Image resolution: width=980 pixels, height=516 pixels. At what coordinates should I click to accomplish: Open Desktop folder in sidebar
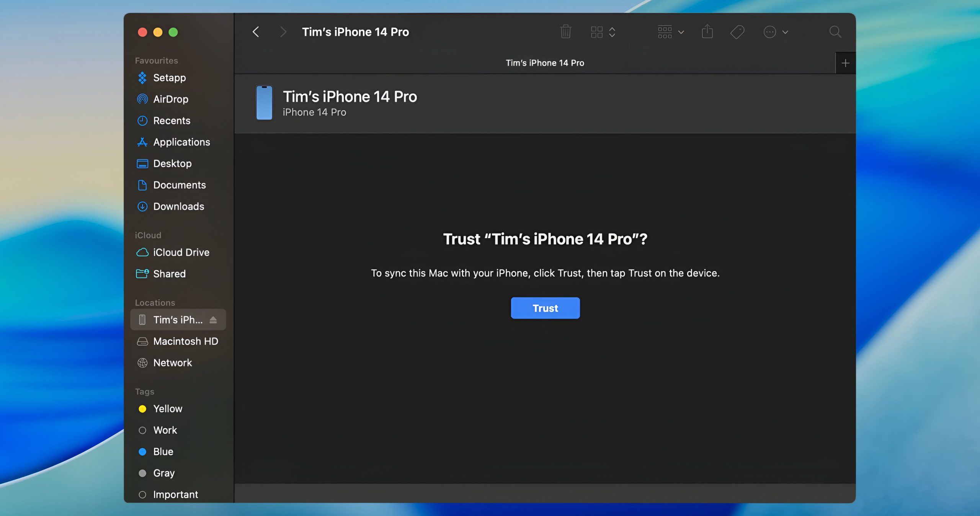(178, 163)
